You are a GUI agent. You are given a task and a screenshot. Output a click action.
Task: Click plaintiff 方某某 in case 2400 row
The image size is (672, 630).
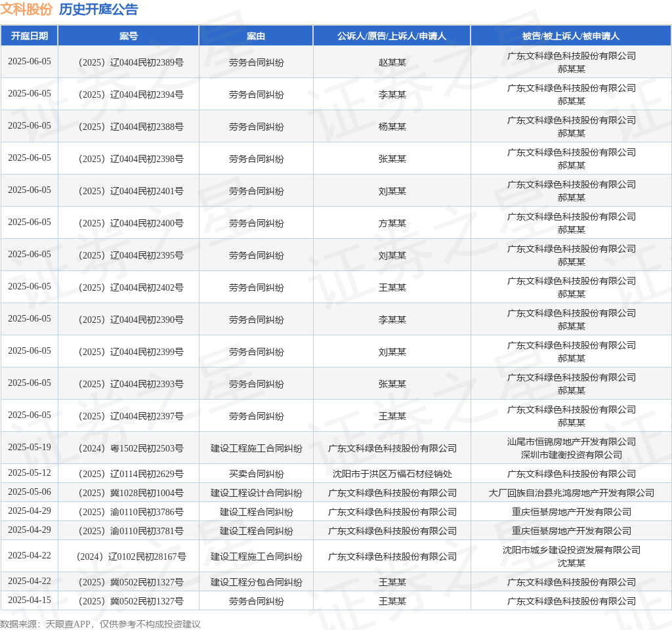click(392, 223)
